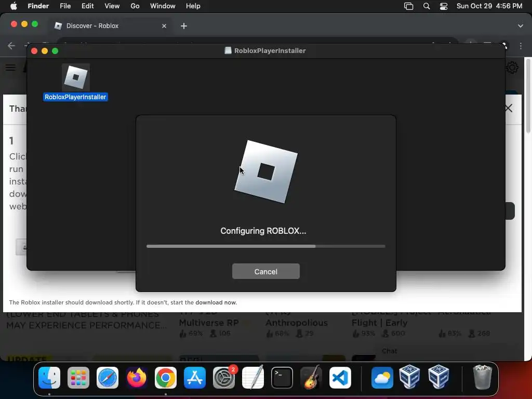532x399 pixels.
Task: Open Visual Studio Code from dock
Action: pos(340,378)
